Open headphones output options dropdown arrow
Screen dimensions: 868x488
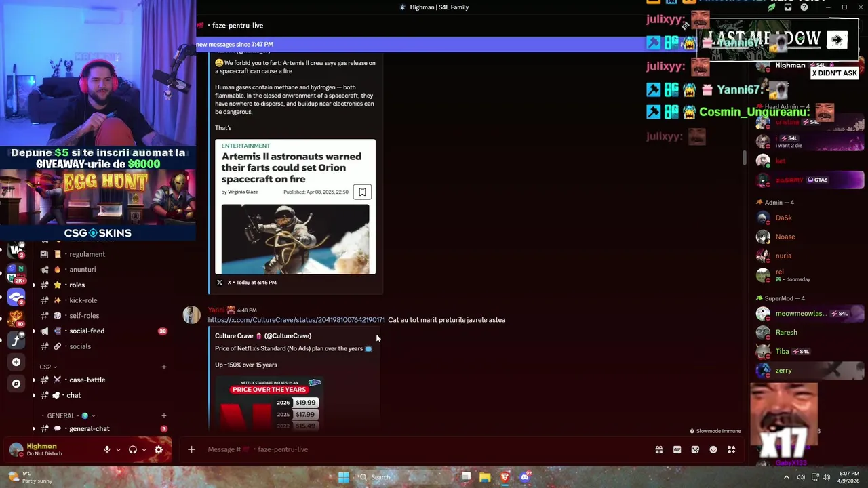(x=144, y=449)
